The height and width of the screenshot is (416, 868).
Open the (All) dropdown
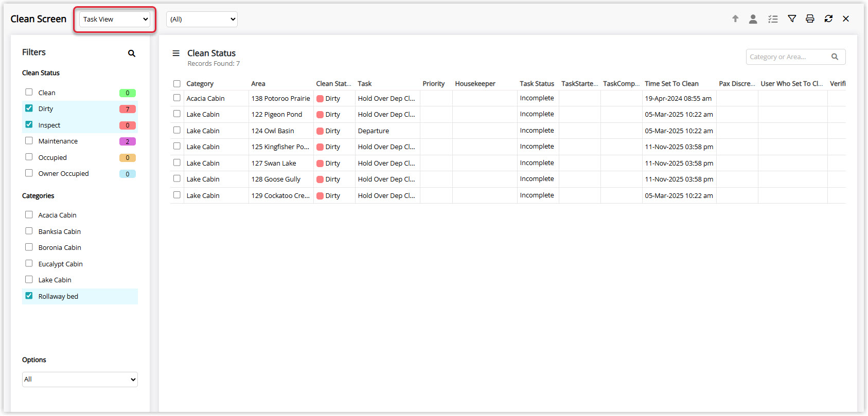click(x=202, y=20)
